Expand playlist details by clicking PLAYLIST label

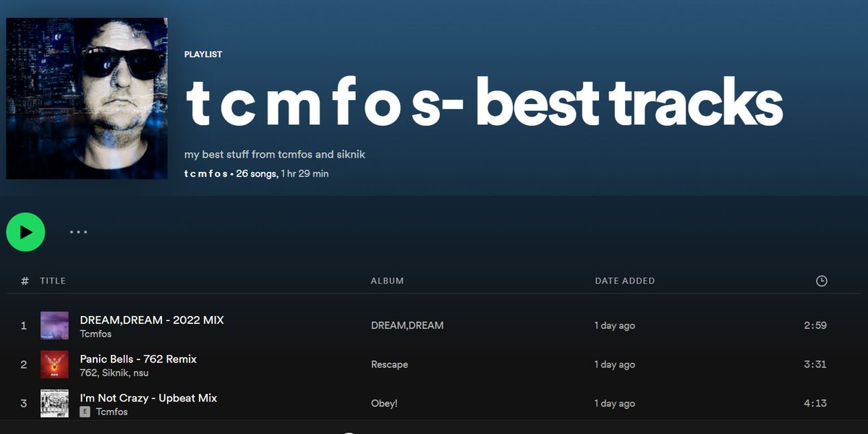(x=203, y=54)
